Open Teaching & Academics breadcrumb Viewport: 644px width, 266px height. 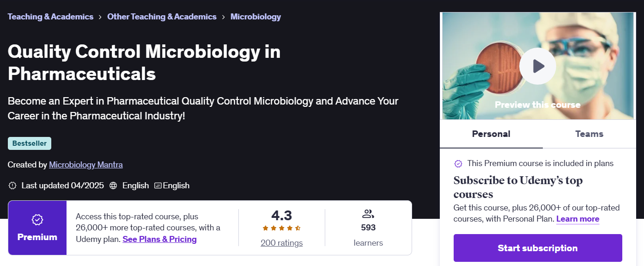click(50, 17)
